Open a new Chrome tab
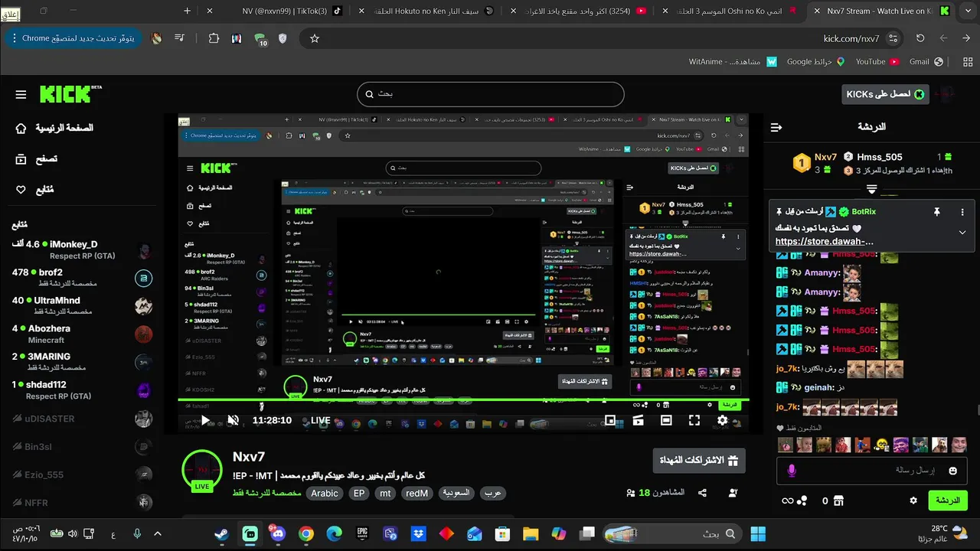 [188, 11]
